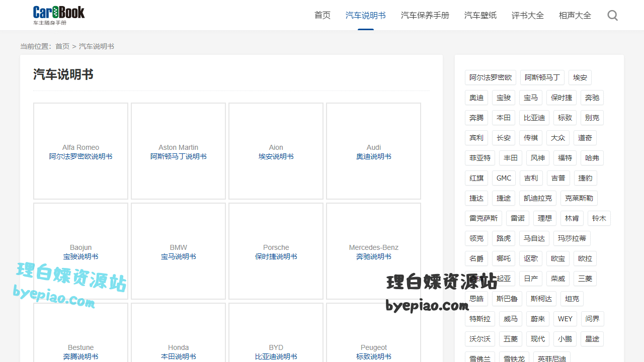Image resolution: width=644 pixels, height=362 pixels.
Task: Select the 阿尔法罗密欧 sidebar tag
Action: coord(491,77)
